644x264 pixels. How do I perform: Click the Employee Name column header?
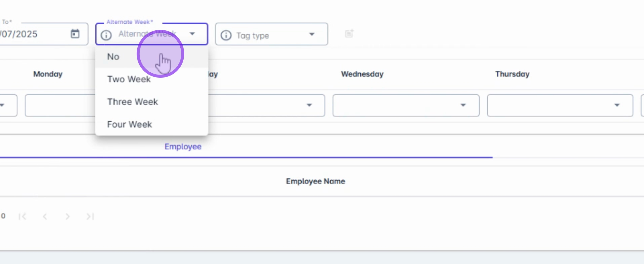(315, 181)
